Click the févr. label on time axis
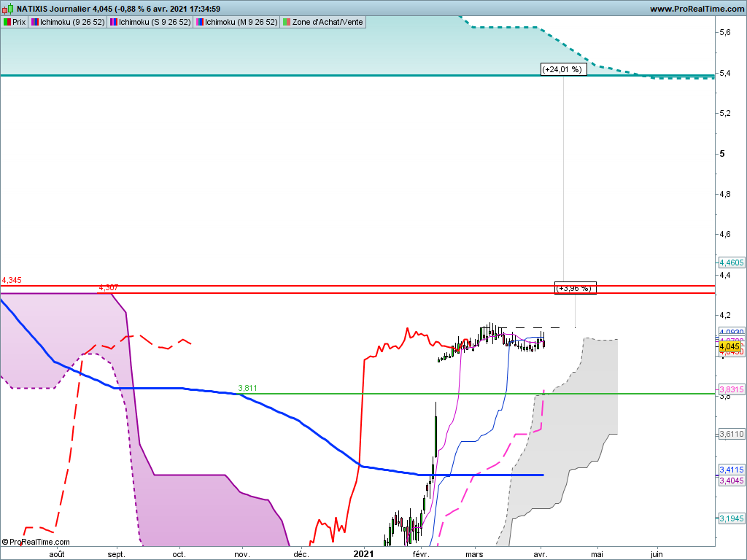747x560 pixels. click(x=421, y=554)
